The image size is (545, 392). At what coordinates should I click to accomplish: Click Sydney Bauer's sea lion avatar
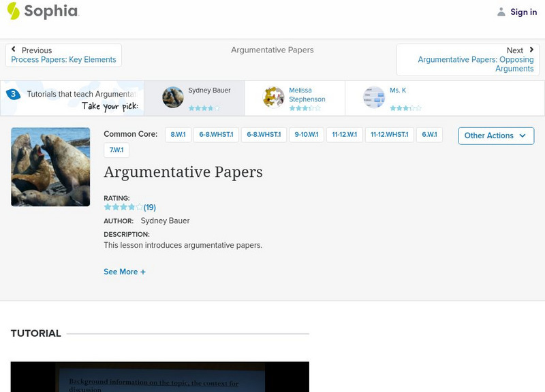[x=173, y=97]
